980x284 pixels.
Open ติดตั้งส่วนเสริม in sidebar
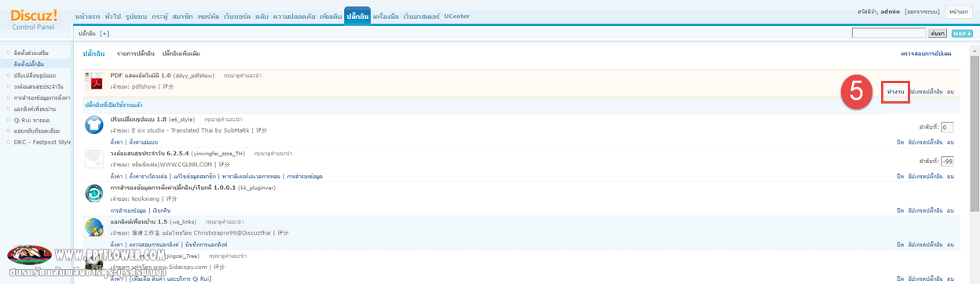31,52
